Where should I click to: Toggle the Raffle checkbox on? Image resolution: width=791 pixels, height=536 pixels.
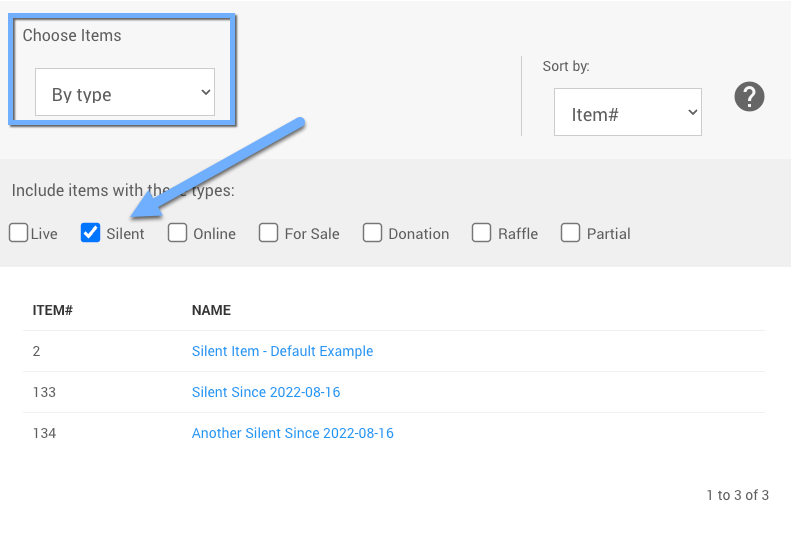[482, 233]
